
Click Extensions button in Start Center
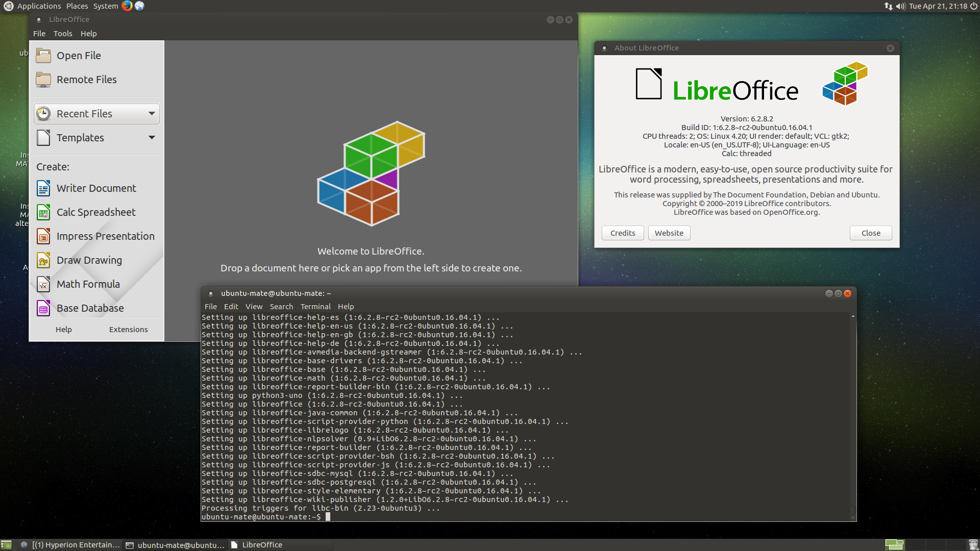coord(129,330)
